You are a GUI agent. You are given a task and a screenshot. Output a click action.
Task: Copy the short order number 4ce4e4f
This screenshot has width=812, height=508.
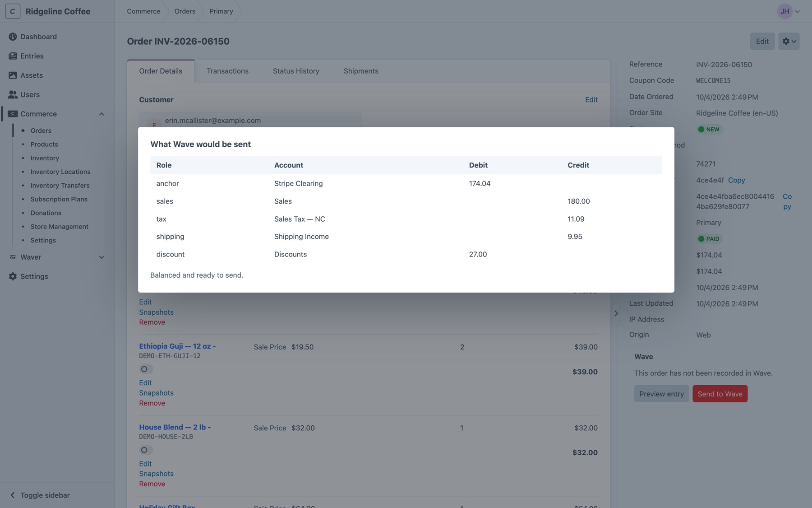[736, 180]
